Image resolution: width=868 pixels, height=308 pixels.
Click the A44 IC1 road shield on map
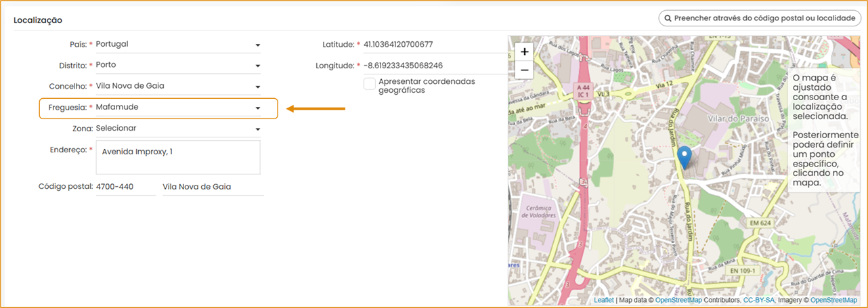click(x=582, y=91)
